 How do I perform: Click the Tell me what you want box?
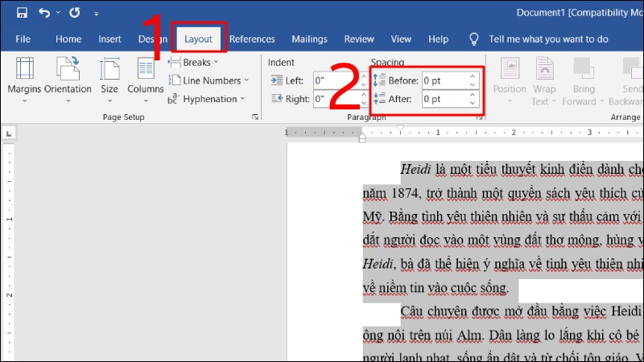[547, 39]
